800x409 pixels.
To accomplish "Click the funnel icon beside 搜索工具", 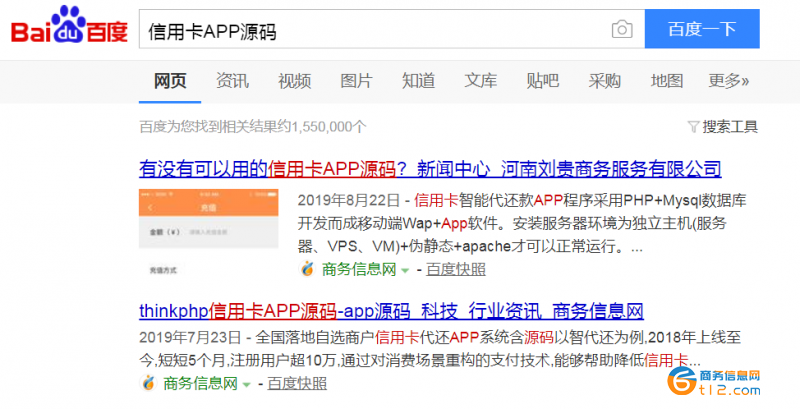I will point(693,127).
